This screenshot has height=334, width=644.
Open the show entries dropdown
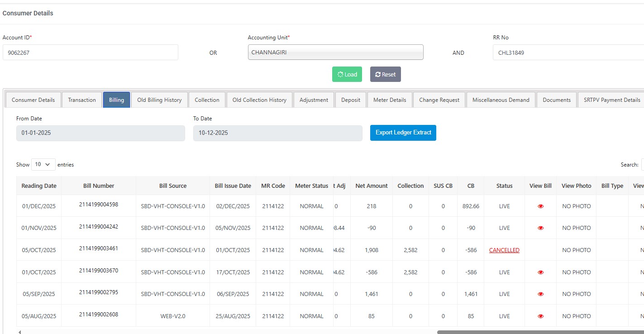43,164
